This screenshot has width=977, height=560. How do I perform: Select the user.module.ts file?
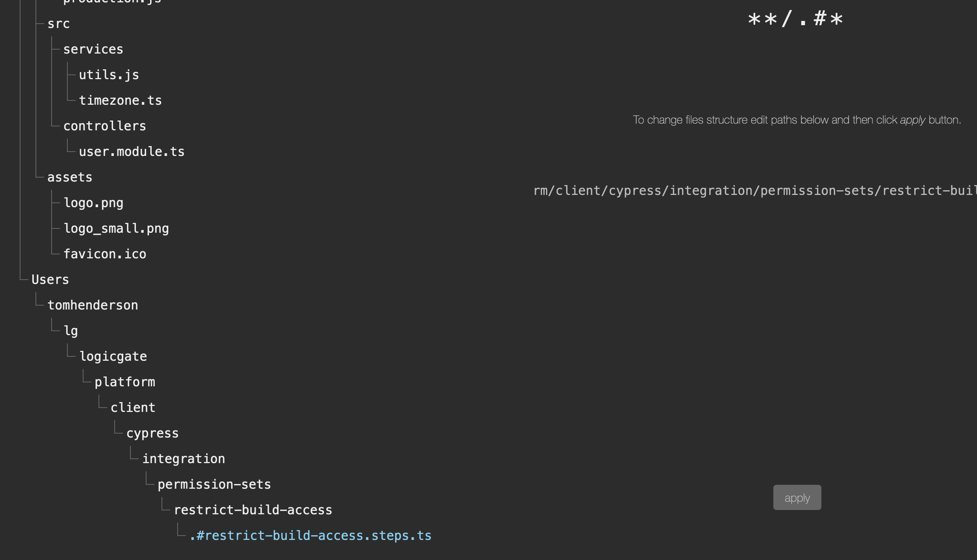click(x=132, y=151)
